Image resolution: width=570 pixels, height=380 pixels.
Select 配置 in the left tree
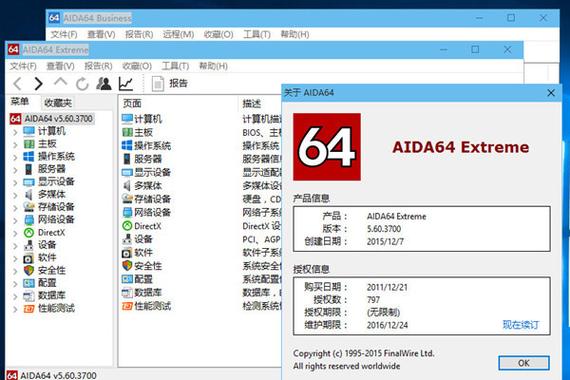pos(47,283)
